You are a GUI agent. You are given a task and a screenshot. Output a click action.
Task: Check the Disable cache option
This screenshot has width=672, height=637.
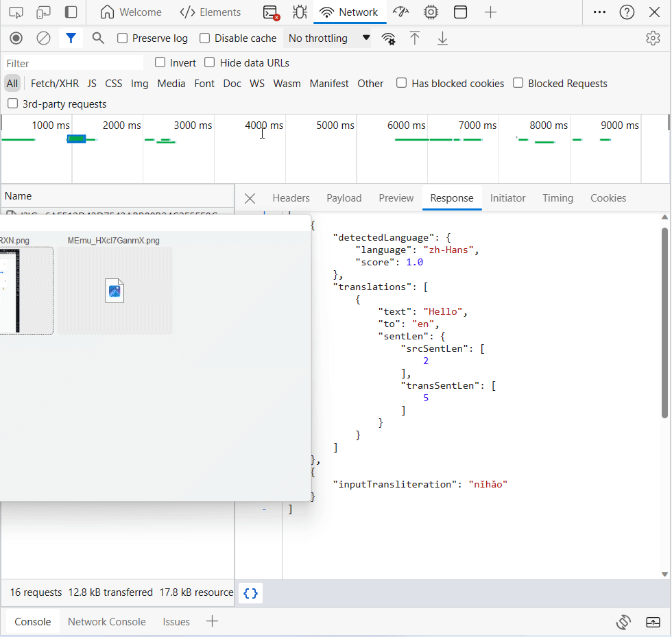point(204,38)
